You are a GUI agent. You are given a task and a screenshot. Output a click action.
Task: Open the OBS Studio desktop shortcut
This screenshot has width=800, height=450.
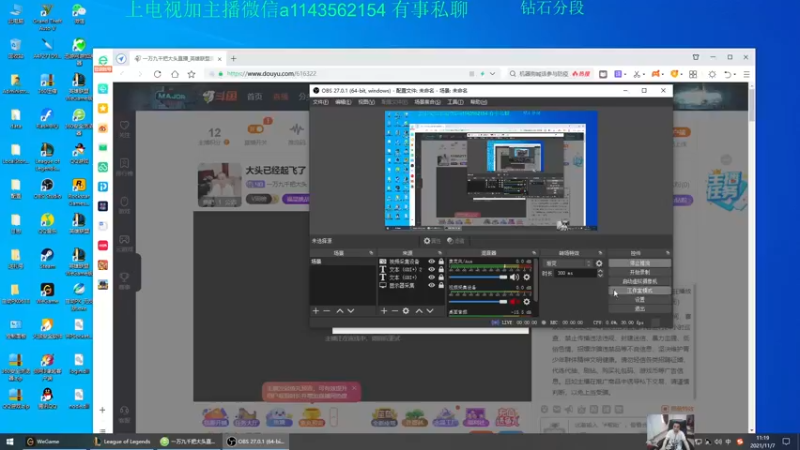(47, 188)
